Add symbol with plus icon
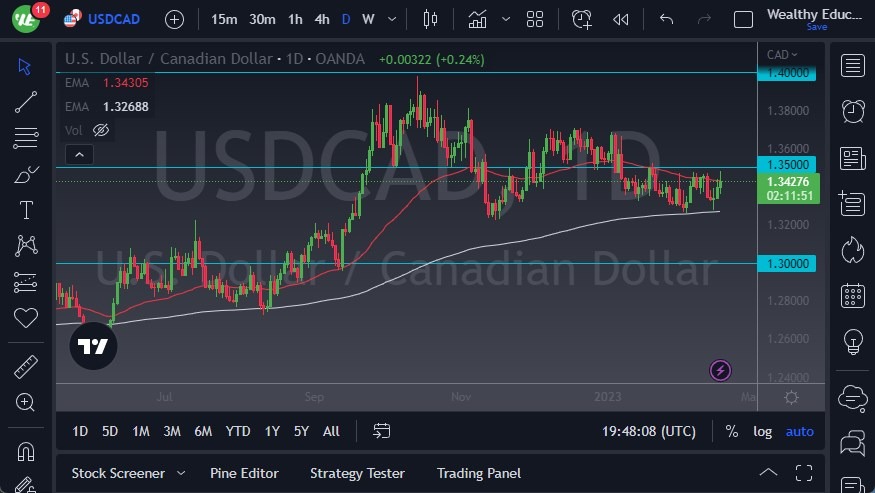875x493 pixels. (x=174, y=19)
